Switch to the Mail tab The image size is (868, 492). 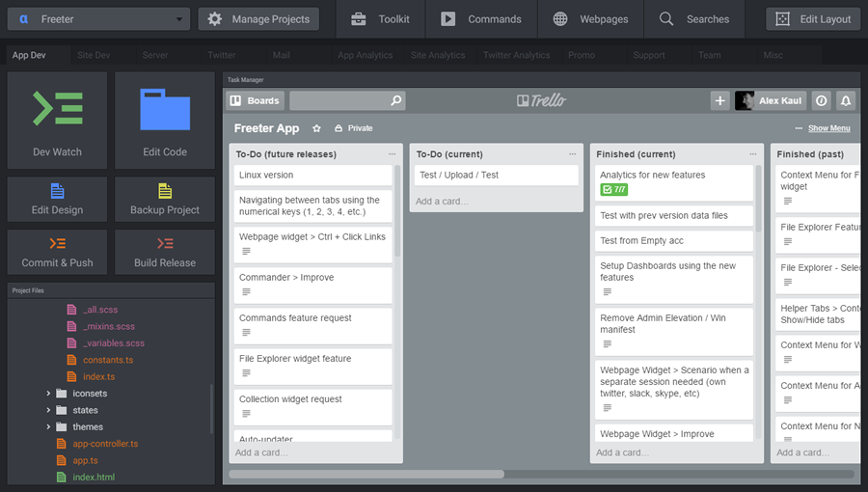click(x=282, y=55)
